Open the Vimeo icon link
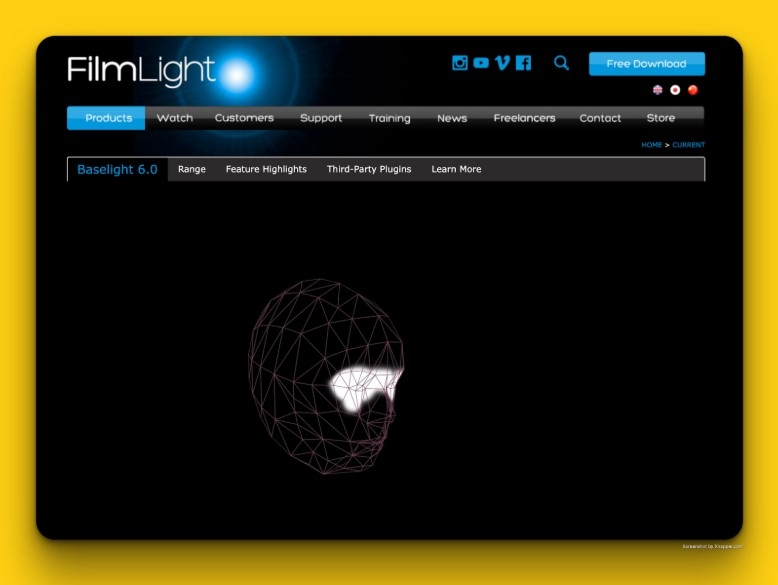Viewport: 778px width, 585px height. click(x=502, y=63)
